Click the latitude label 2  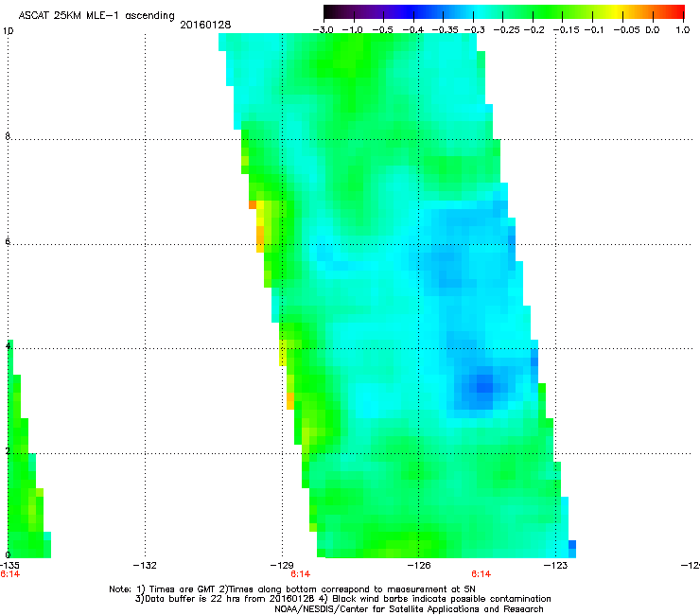(x=8, y=451)
